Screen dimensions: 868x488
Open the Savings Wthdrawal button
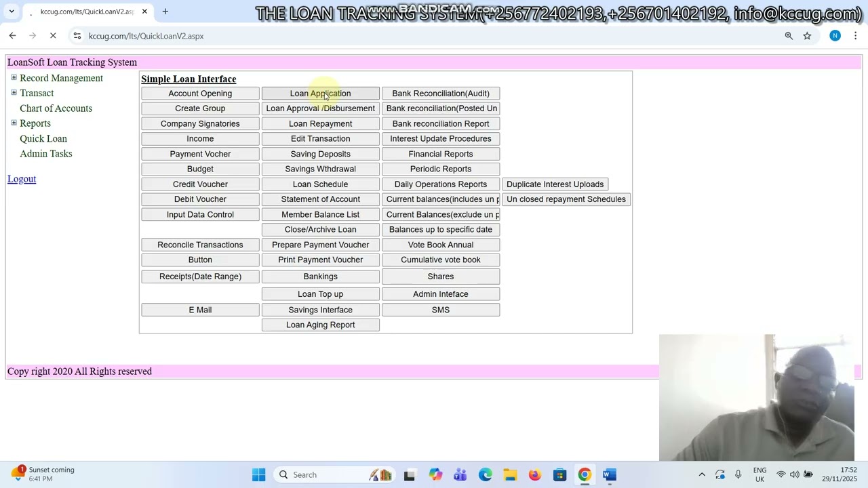320,169
